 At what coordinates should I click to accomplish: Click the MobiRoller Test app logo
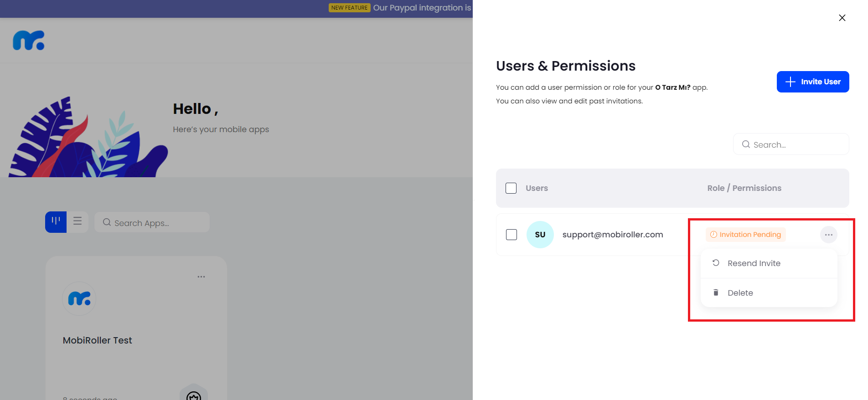pos(79,299)
